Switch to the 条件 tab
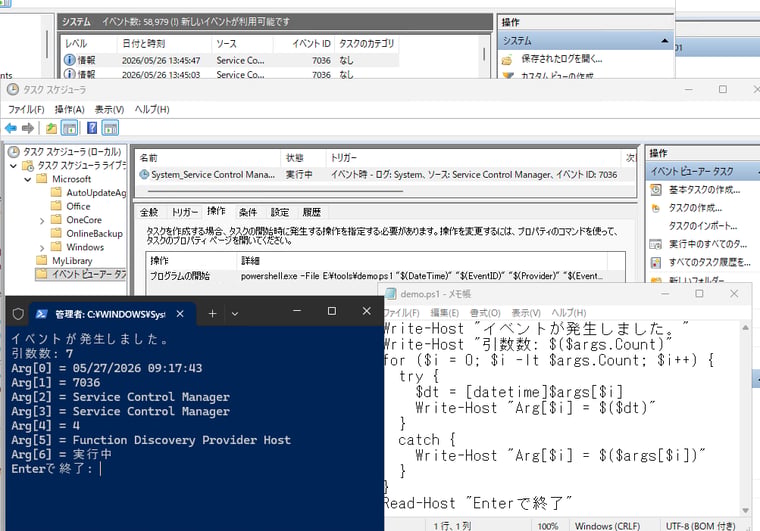The width and height of the screenshot is (760, 531). click(248, 212)
